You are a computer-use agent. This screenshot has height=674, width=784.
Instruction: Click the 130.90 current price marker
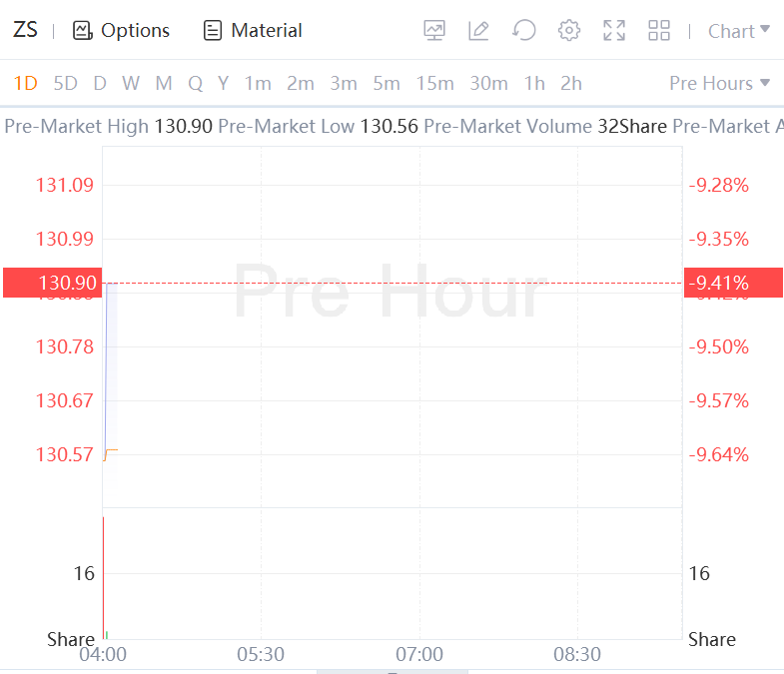(52, 284)
